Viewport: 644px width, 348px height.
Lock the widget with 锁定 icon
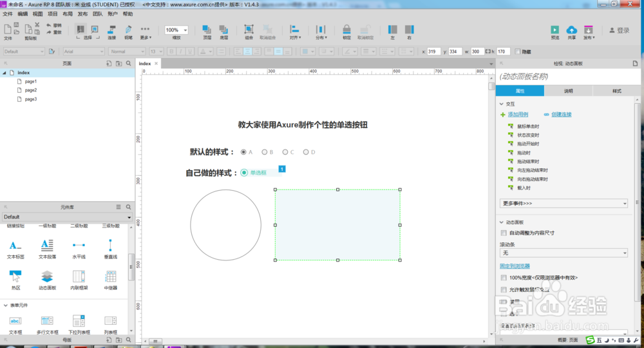click(x=346, y=29)
